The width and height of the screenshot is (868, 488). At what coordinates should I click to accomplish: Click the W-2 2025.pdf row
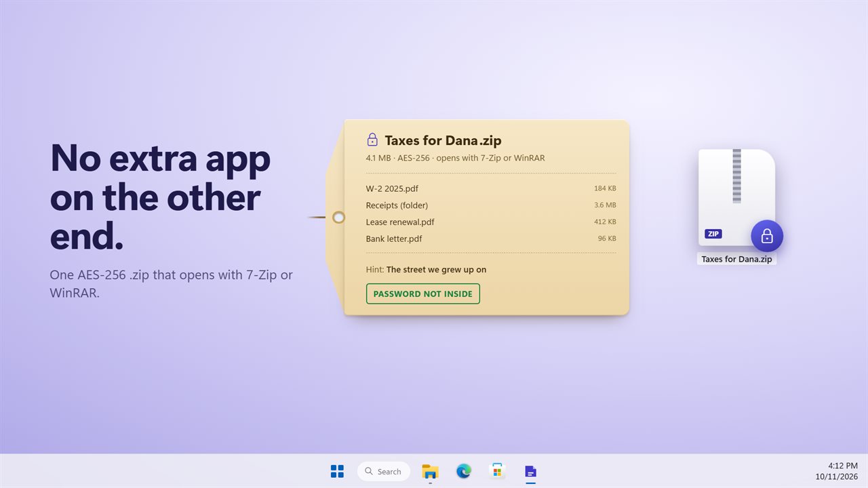click(491, 188)
